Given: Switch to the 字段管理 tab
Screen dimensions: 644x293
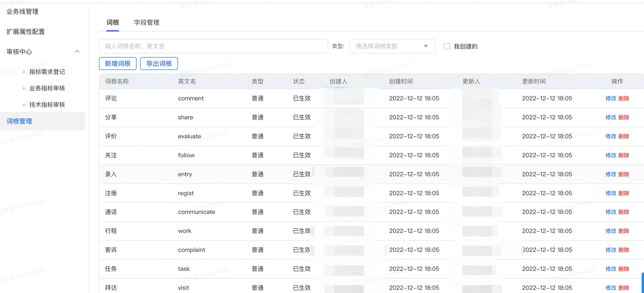Looking at the screenshot, I should [x=146, y=23].
